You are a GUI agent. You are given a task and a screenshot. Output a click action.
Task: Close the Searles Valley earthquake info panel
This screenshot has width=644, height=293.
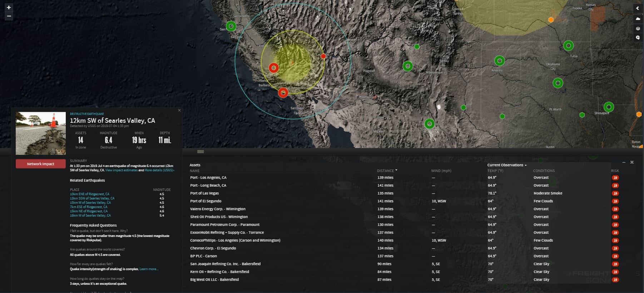[179, 110]
